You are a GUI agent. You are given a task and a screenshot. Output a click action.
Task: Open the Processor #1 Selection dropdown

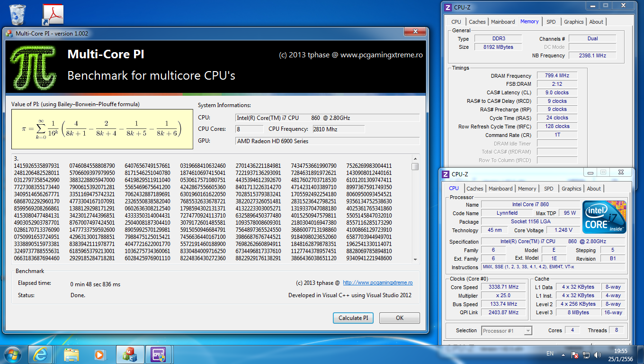click(x=507, y=331)
